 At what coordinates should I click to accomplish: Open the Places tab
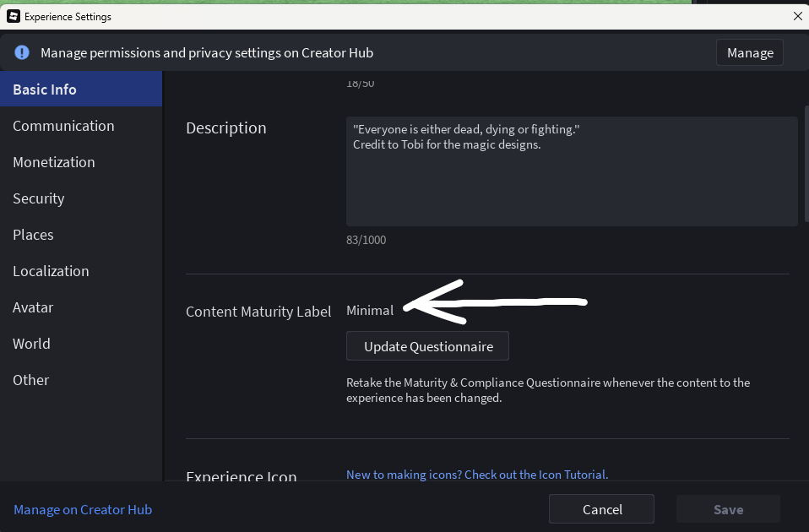click(33, 235)
